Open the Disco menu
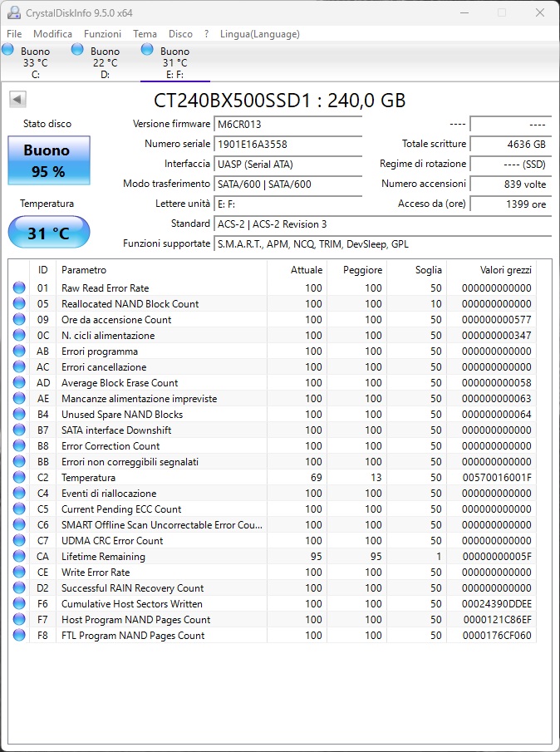The image size is (560, 752). 181,34
